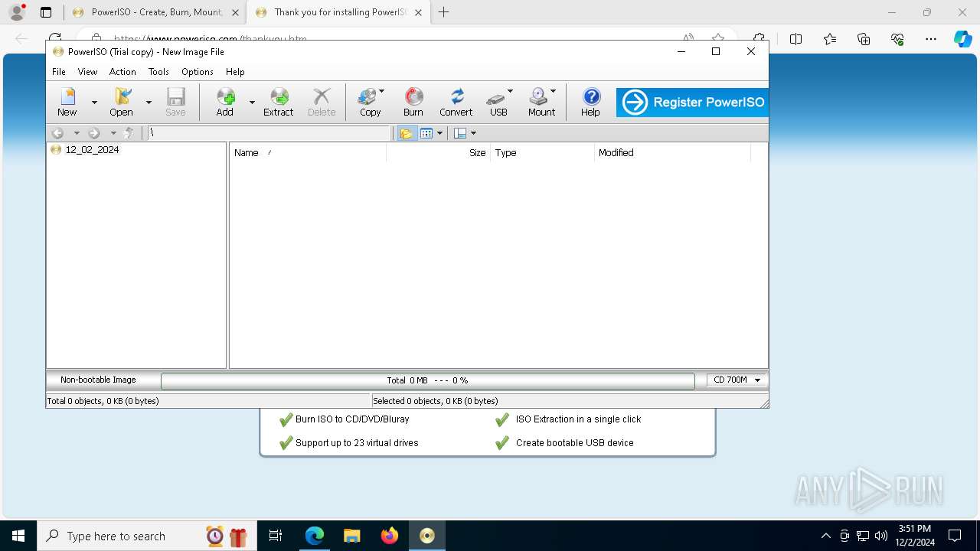The height and width of the screenshot is (551, 980).
Task: Switch to the PowerISO - Create, Burn browser tab
Action: (155, 12)
